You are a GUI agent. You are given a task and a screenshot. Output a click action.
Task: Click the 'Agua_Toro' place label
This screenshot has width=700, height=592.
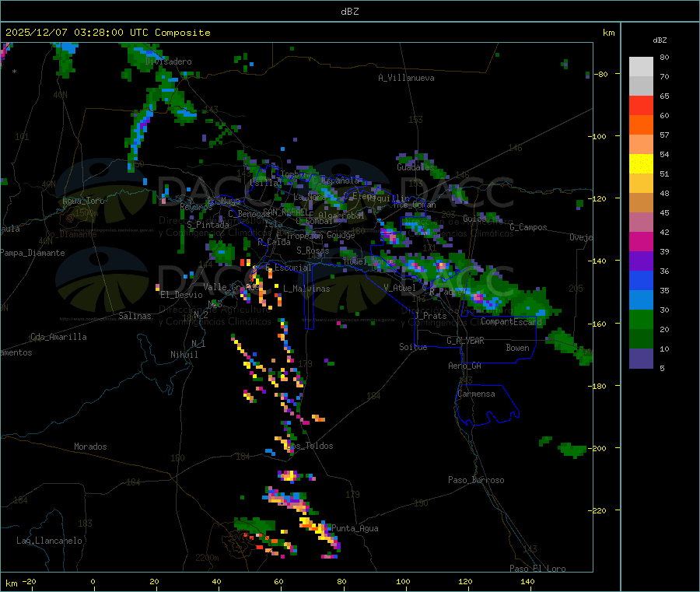tap(83, 201)
